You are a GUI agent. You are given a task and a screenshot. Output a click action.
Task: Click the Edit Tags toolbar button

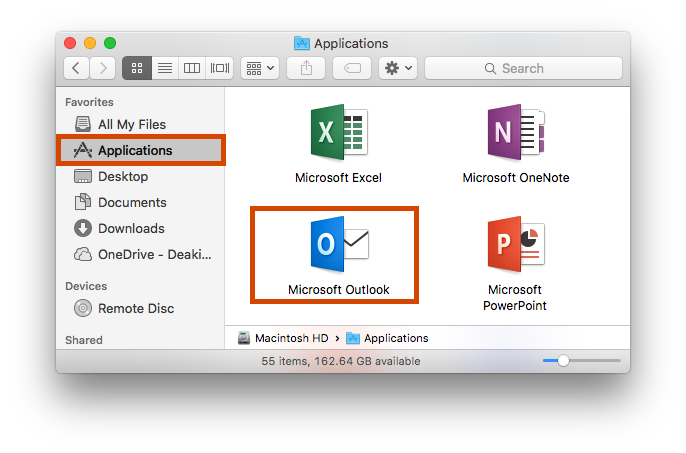coord(352,68)
